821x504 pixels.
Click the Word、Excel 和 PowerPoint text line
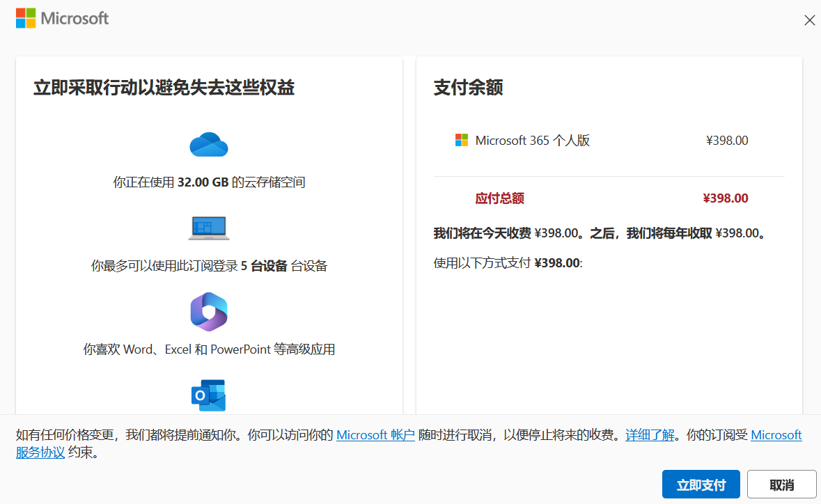[x=209, y=349]
